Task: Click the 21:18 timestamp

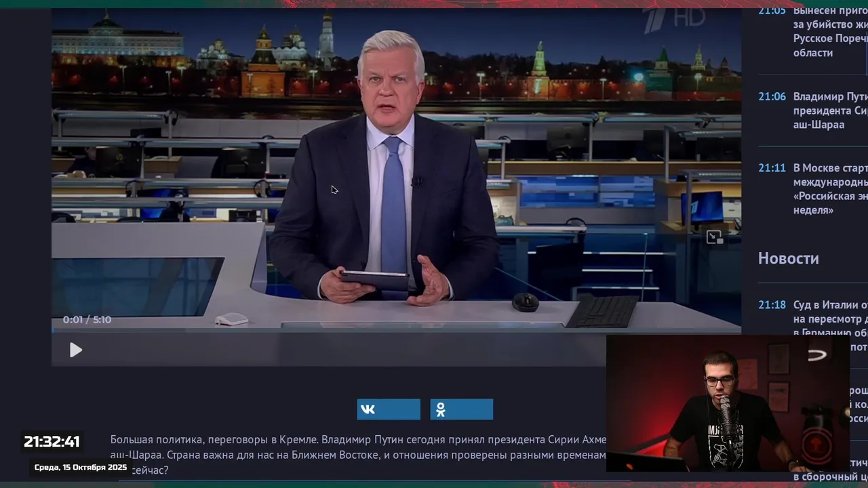Action: point(772,304)
